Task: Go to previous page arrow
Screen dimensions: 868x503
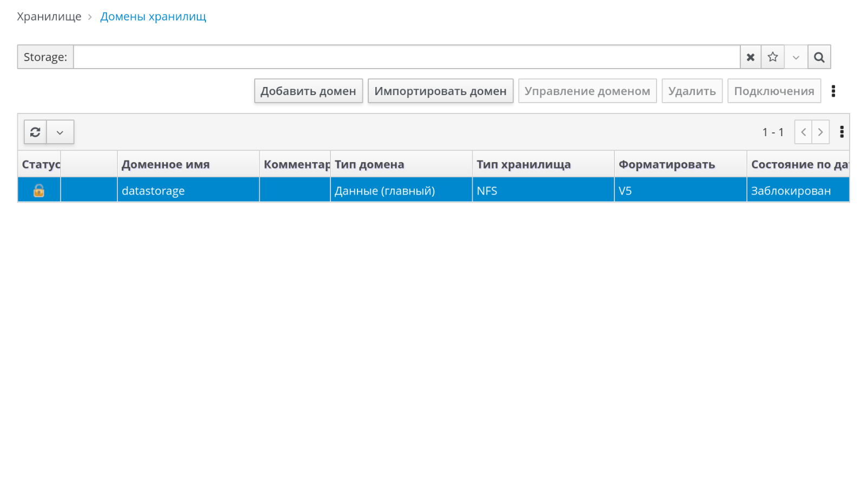Action: (803, 132)
